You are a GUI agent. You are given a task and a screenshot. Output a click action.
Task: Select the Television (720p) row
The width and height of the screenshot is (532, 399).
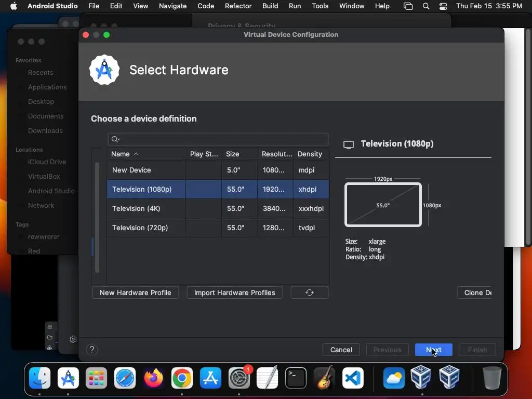coord(218,228)
